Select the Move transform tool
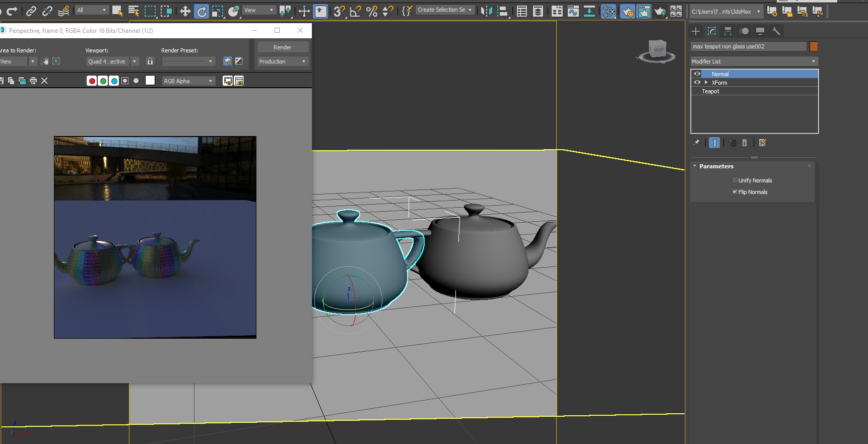This screenshot has width=868, height=444. click(185, 11)
